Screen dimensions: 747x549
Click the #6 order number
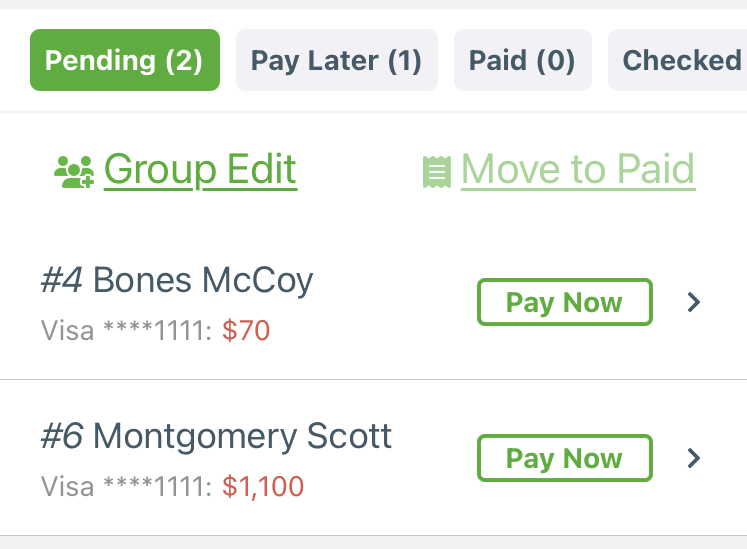[62, 436]
